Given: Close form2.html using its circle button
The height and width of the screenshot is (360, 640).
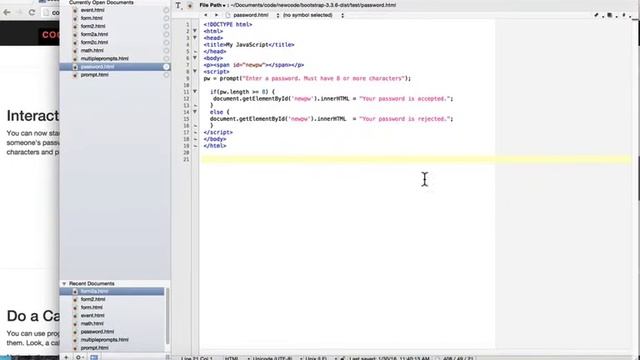Looking at the screenshot, I should 166,27.
